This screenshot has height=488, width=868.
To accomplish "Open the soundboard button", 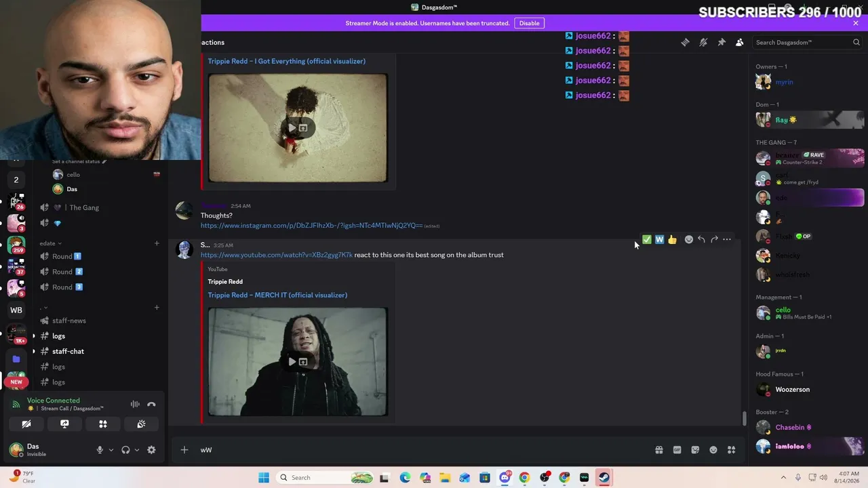I will 141,424.
